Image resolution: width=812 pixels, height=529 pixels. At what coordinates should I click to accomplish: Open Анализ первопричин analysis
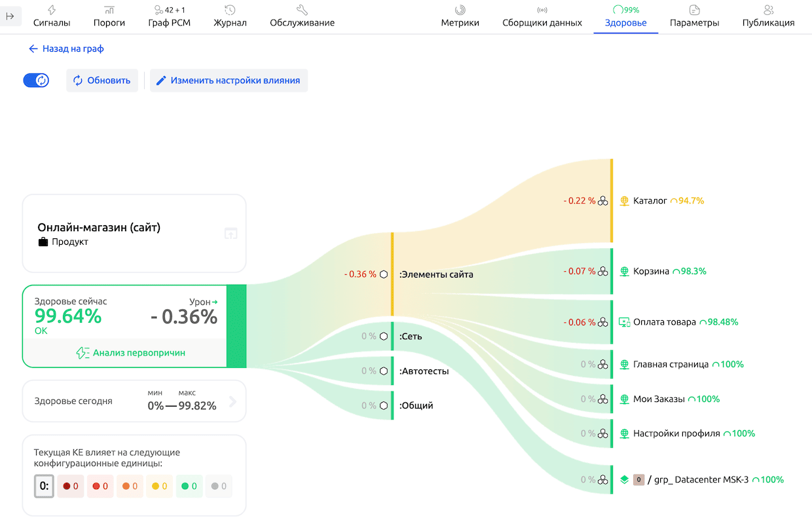tap(131, 353)
